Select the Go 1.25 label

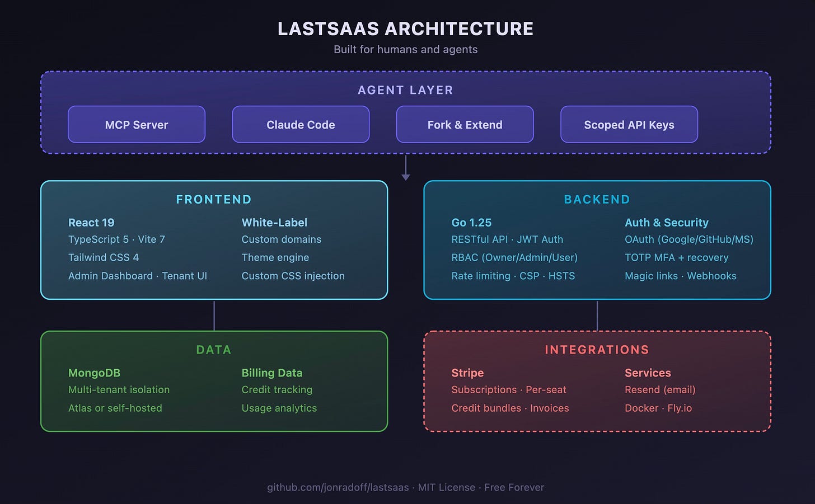(x=471, y=223)
